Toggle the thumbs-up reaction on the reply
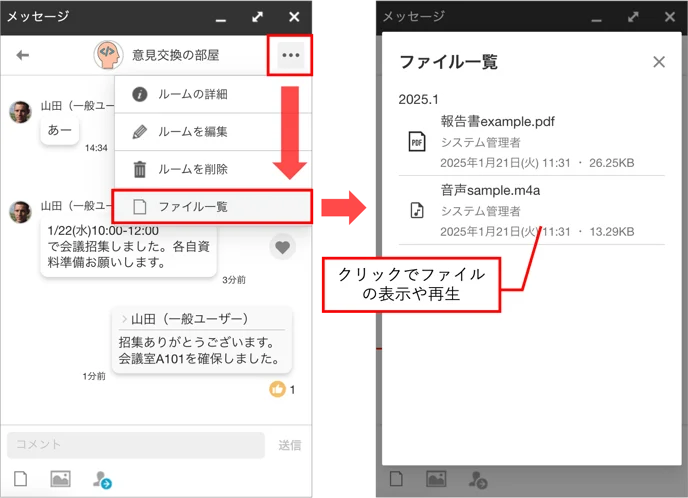The image size is (688, 498). coord(277,389)
